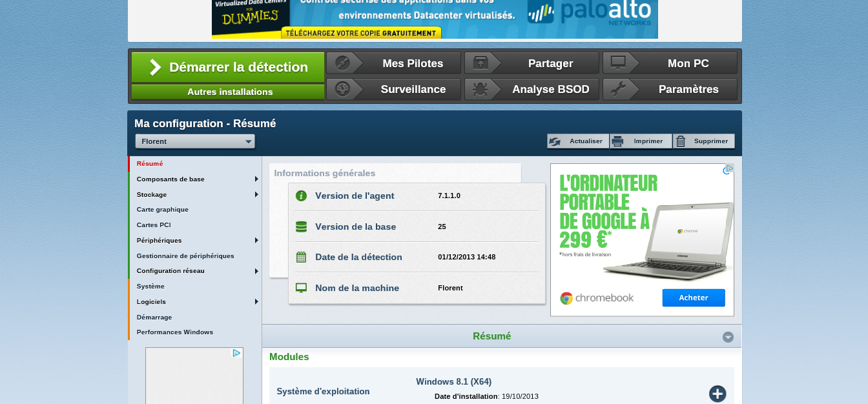
Task: Click the Analyse BSOD bug icon
Action: (x=480, y=89)
